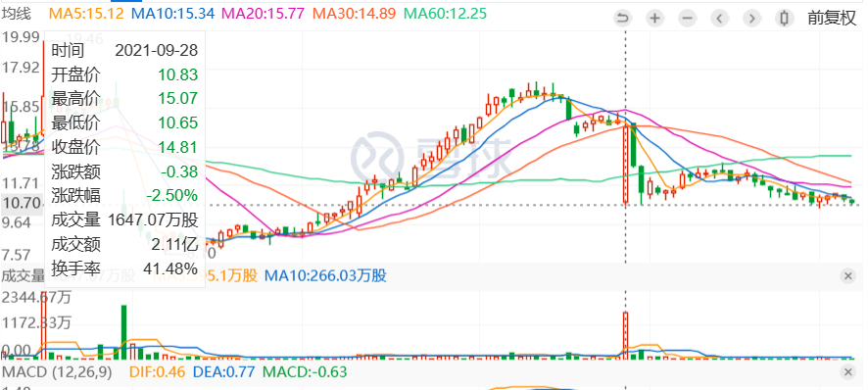This screenshot has width=868, height=390.
Task: Click the 收盘价 14.81 tooltip row
Action: (124, 147)
